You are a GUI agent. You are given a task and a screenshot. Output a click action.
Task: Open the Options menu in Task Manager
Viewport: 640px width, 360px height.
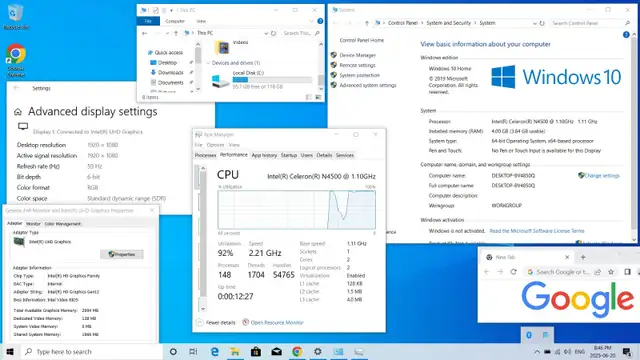[215, 145]
